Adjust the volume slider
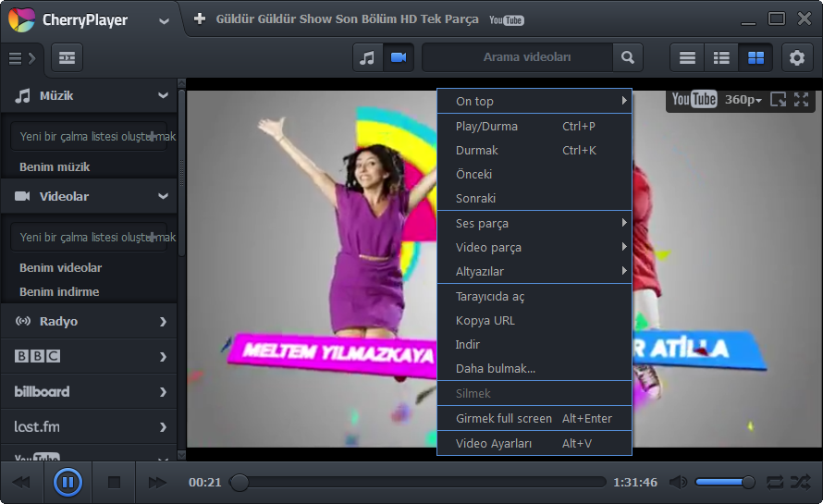Screen dimensions: 823x504 [x=724, y=482]
